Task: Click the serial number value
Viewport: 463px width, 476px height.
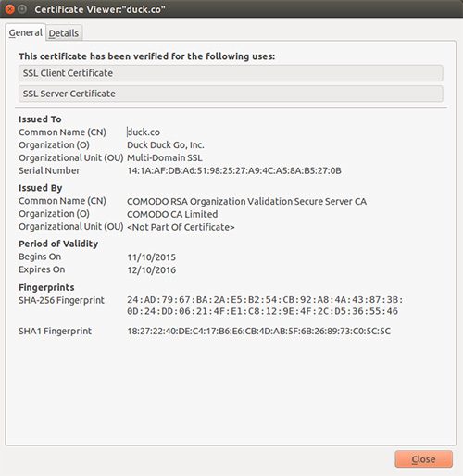Action: [x=234, y=170]
